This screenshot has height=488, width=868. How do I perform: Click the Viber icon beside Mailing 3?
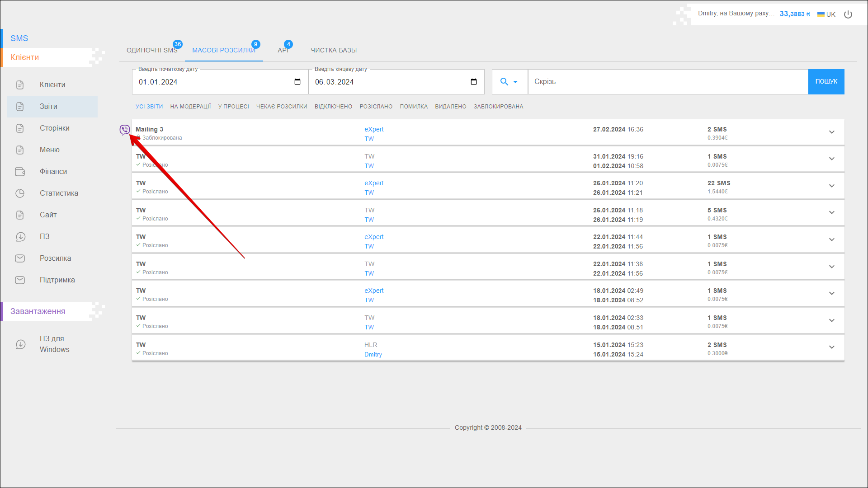[124, 130]
